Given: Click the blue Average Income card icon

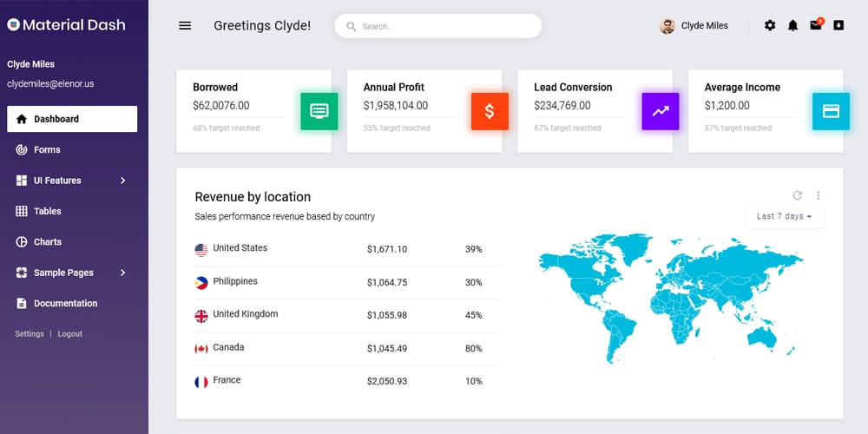Looking at the screenshot, I should pyautogui.click(x=831, y=111).
